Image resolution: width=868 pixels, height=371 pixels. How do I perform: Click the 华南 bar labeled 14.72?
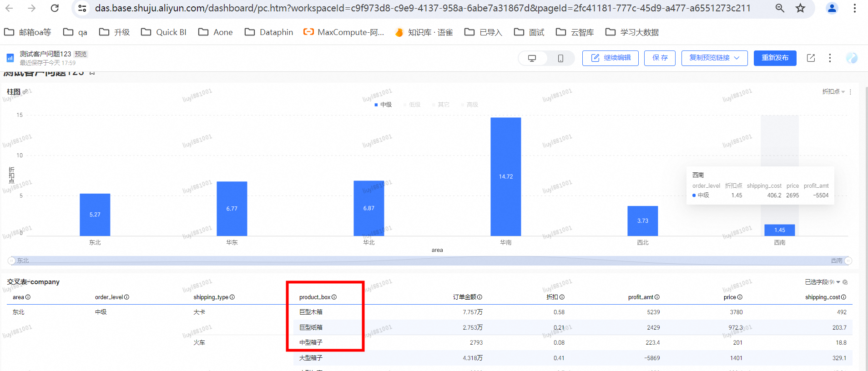pyautogui.click(x=505, y=176)
